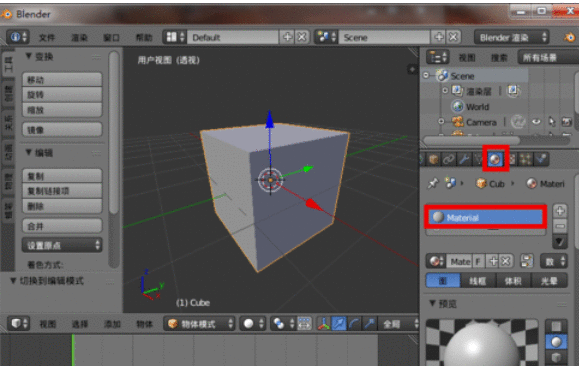
Task: Toggle the translate manipulator arrow icon
Action: click(x=339, y=324)
